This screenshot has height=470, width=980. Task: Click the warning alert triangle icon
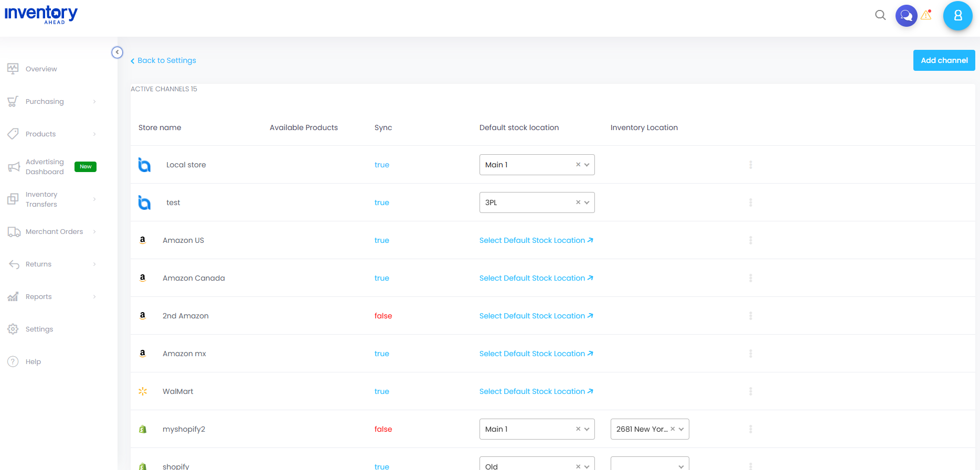[926, 15]
